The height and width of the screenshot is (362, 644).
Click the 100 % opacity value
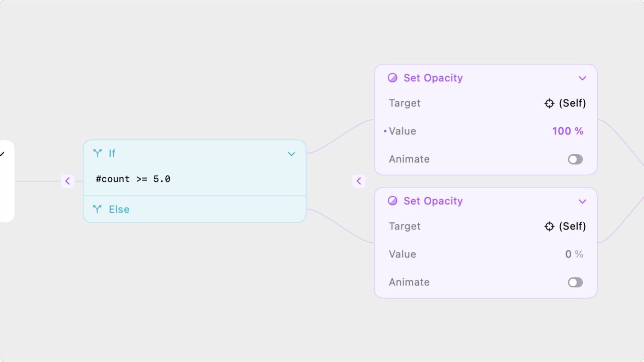pos(568,131)
